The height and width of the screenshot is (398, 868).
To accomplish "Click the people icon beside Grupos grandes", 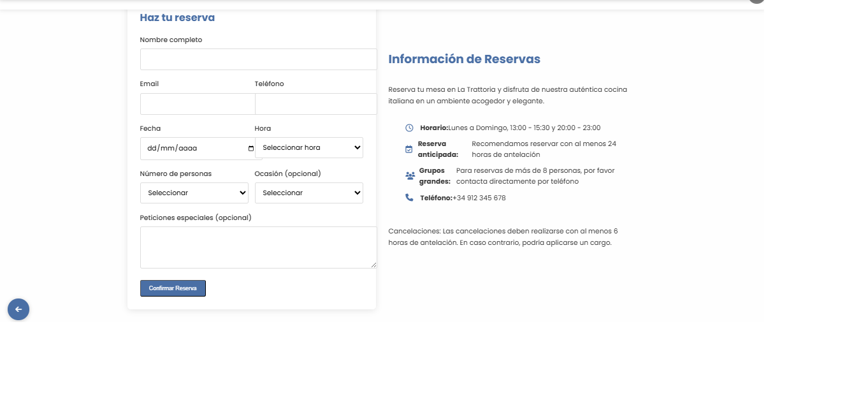I will click(410, 176).
